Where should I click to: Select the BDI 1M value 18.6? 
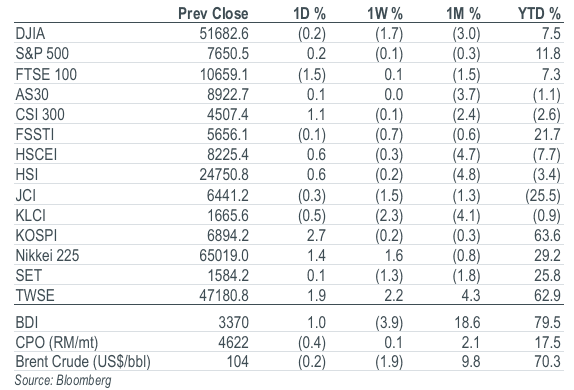[x=467, y=322]
